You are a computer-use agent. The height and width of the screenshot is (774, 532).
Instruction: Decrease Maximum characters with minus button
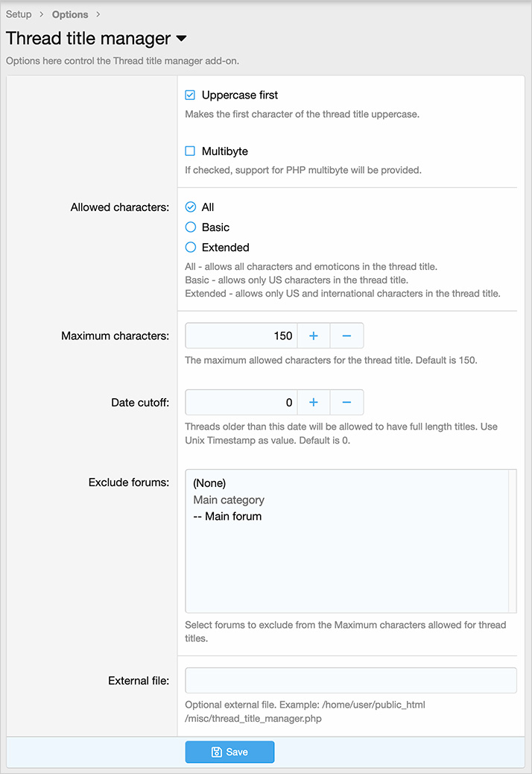tap(346, 336)
